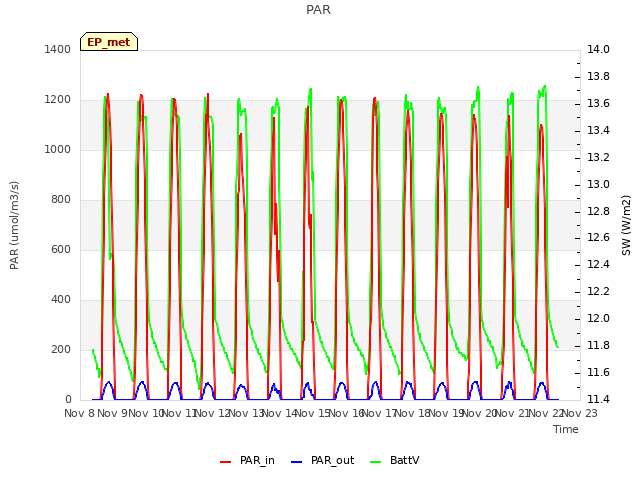Click the 13.0 right axis tick label
Image resolution: width=640 pixels, height=480 pixels.
pos(598,184)
